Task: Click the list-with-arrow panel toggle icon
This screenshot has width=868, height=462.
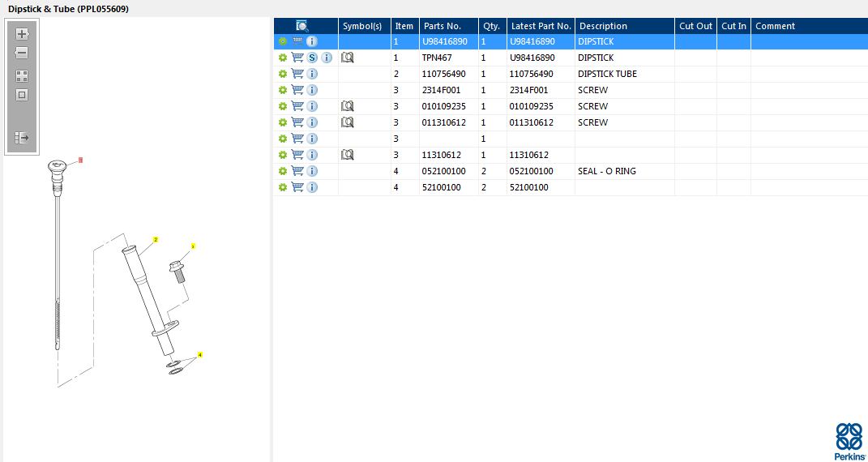Action: click(x=22, y=138)
